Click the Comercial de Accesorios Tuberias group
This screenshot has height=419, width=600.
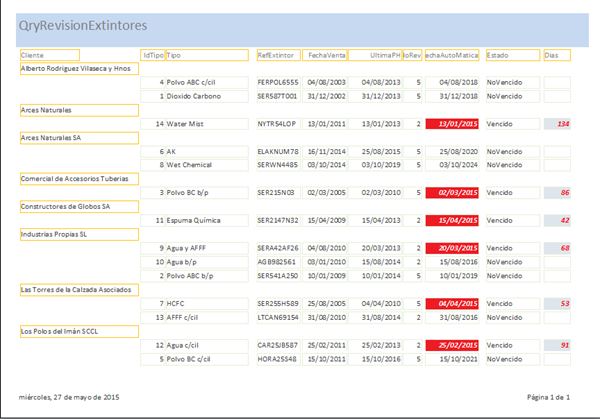(78, 178)
